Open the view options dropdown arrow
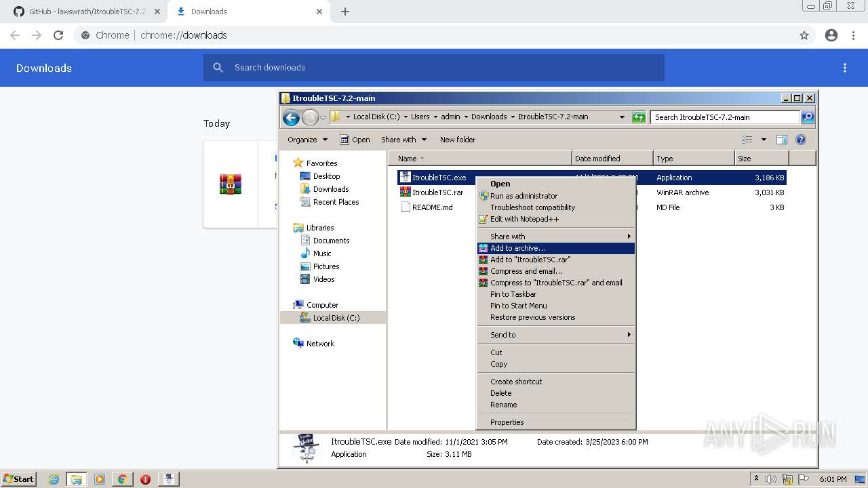This screenshot has width=868, height=488. click(x=764, y=140)
